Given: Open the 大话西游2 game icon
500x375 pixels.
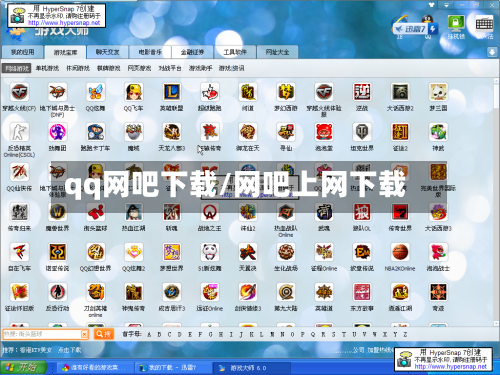Looking at the screenshot, I should point(400,92).
